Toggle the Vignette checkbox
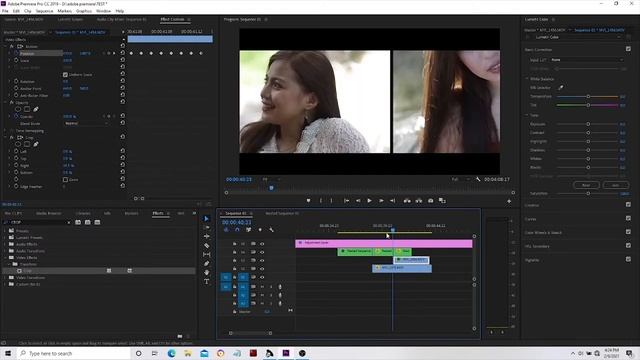This screenshot has width=640, height=360. [628, 259]
